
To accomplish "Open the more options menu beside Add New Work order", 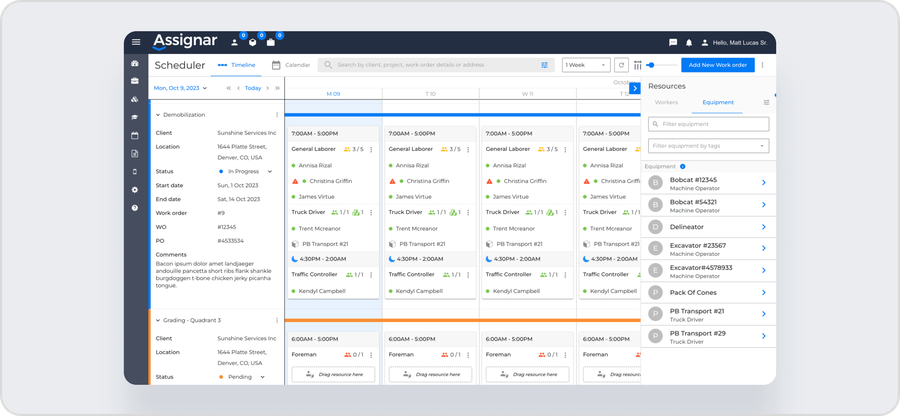I will 763,65.
